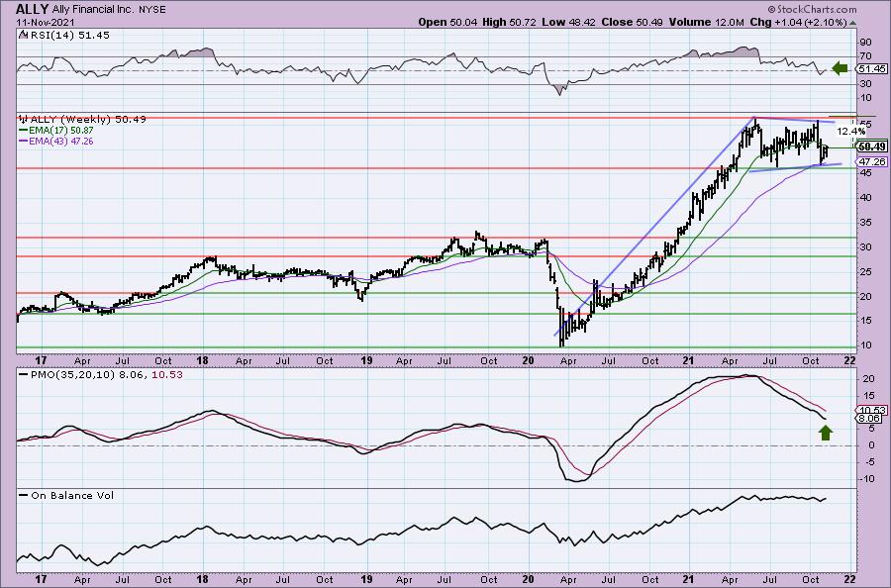This screenshot has width=891, height=588.
Task: Click the 25 level on the price axis
Action: click(x=865, y=271)
